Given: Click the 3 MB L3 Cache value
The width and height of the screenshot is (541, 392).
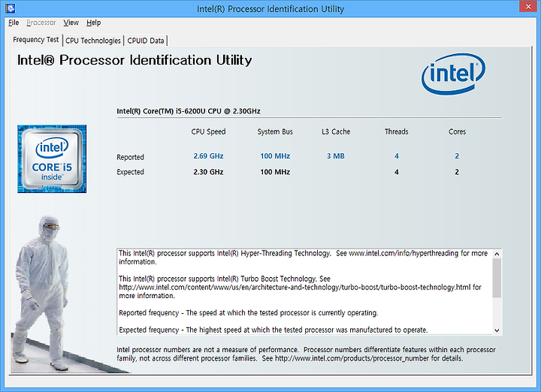Looking at the screenshot, I should pos(336,156).
